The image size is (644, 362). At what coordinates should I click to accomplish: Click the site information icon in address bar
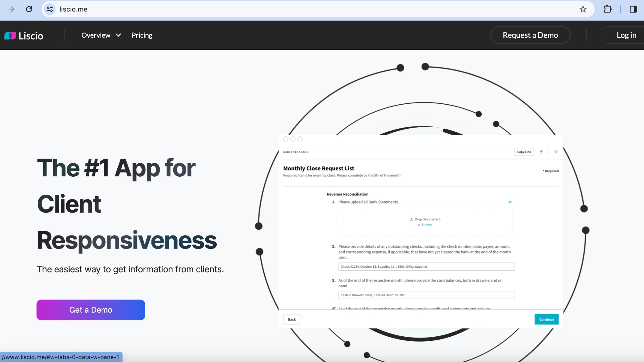(50, 9)
